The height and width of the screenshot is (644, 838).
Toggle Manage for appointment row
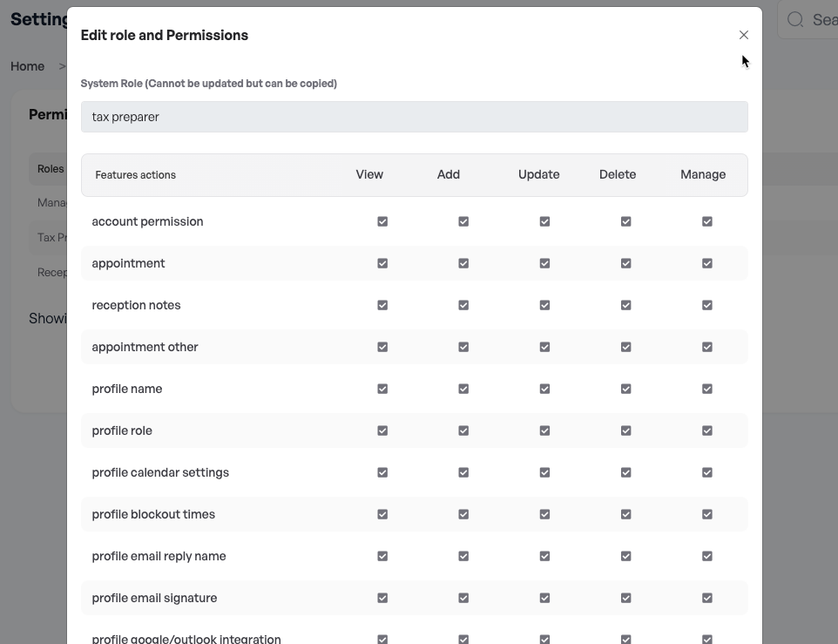point(707,263)
